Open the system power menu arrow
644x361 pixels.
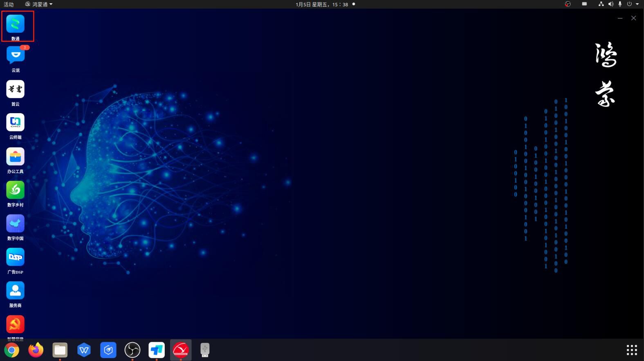[x=637, y=4]
